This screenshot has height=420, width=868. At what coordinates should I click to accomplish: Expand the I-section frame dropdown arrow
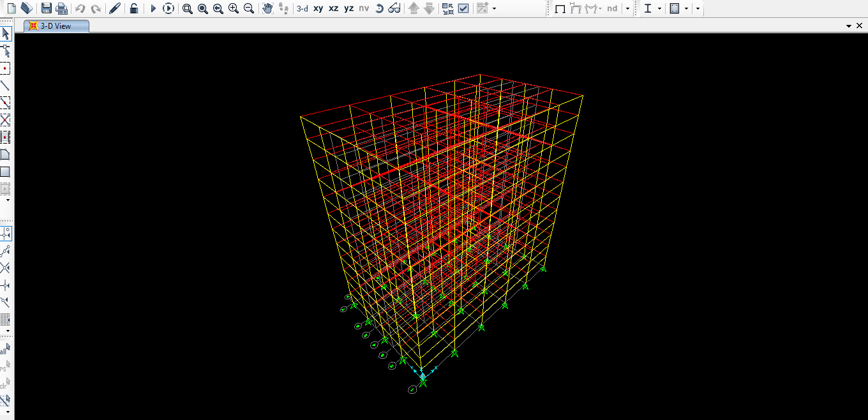[659, 8]
